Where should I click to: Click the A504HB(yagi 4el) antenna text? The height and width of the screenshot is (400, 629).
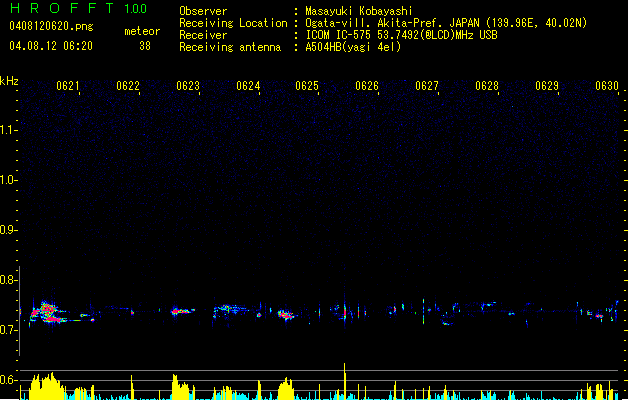[x=353, y=47]
